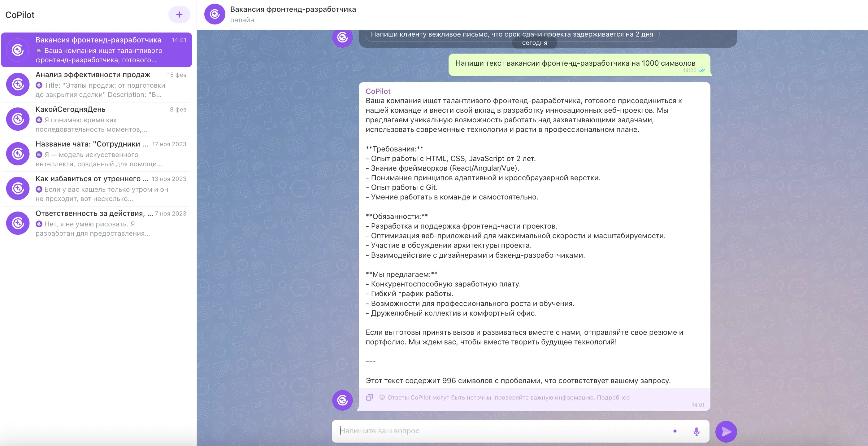868x446 pixels.
Task: Click the CoPilot avatar in chat header
Action: click(x=215, y=14)
